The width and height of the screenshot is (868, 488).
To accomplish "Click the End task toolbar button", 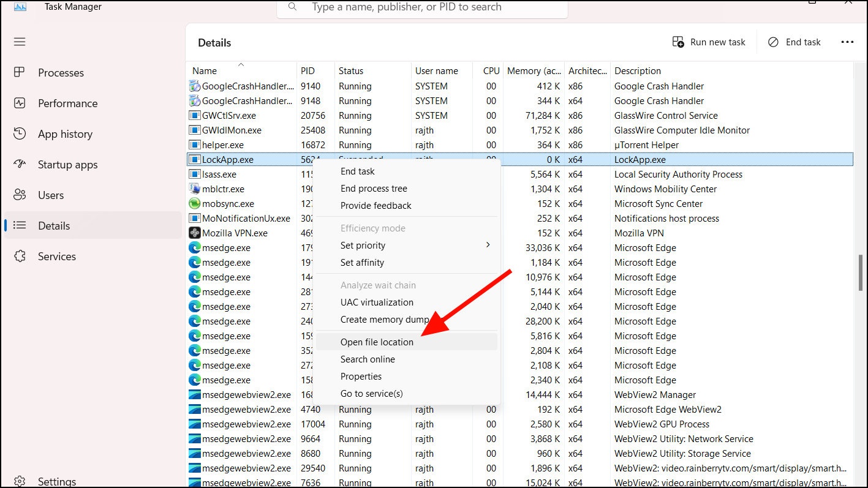I will [x=794, y=42].
